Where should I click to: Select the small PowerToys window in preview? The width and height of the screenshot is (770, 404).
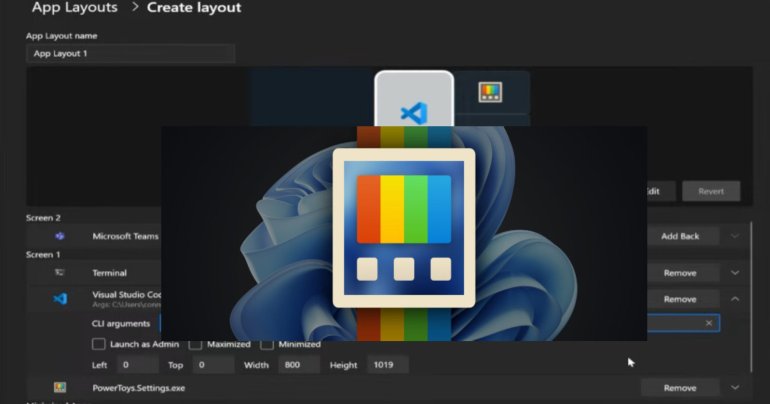pyautogui.click(x=490, y=93)
